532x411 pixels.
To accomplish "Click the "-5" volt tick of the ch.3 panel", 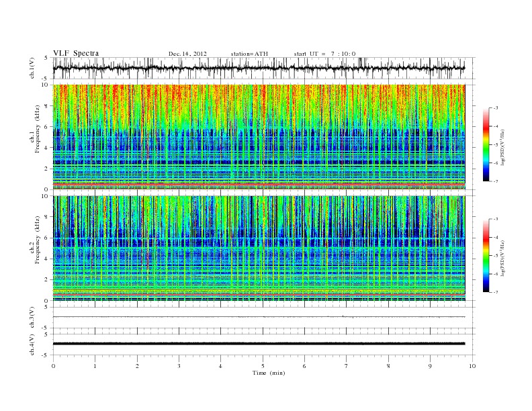I will coord(46,328).
